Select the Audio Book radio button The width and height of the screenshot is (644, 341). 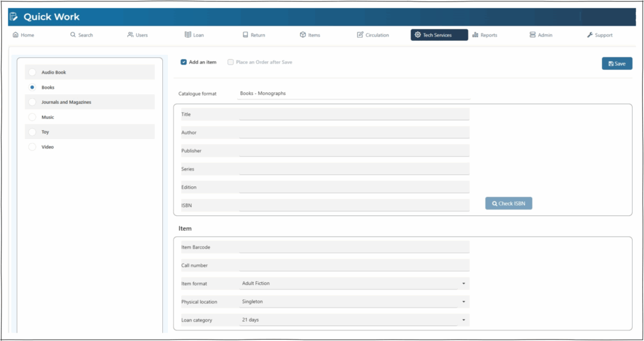32,72
